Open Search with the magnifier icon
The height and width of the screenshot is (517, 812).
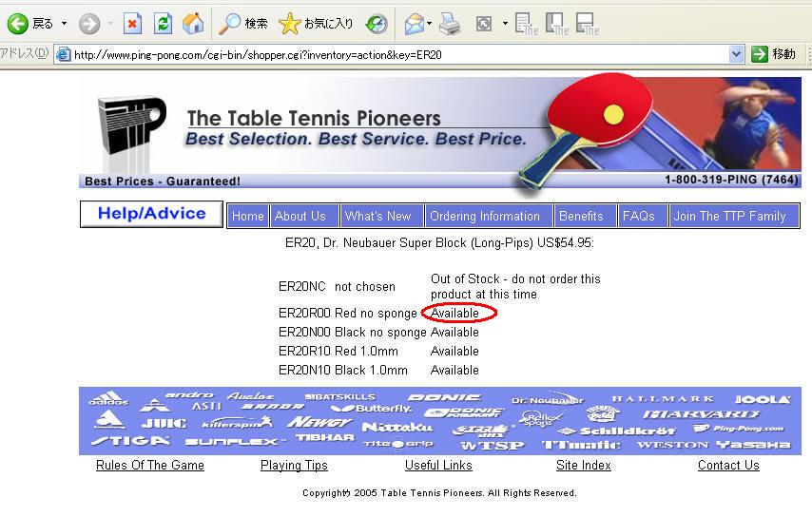[242, 24]
